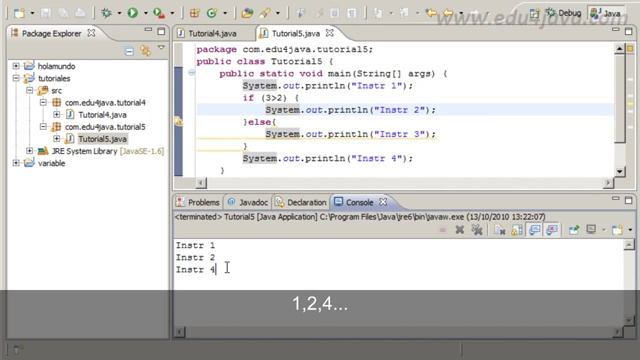
Task: Click the New file wizard icon
Action: coord(19,13)
